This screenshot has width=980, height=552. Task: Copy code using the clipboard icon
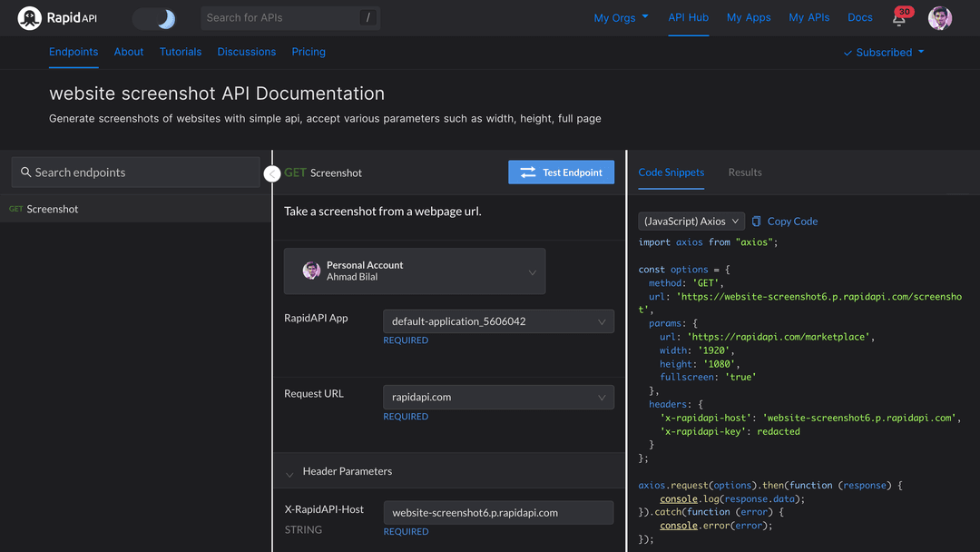pyautogui.click(x=756, y=221)
